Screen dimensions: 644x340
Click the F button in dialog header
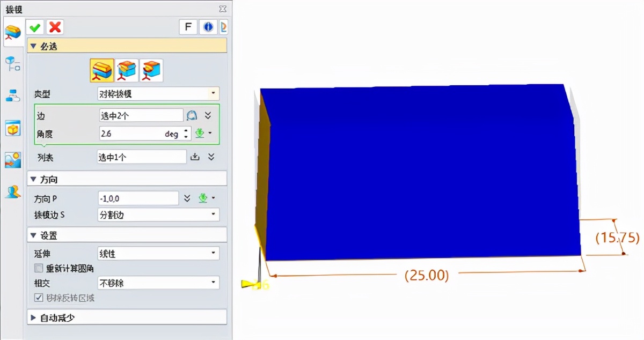pyautogui.click(x=188, y=27)
